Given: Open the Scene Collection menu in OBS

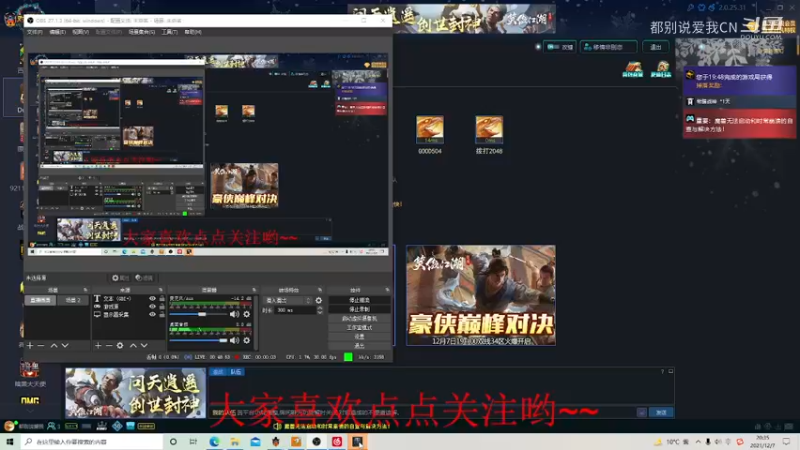Looking at the screenshot, I should click(x=141, y=32).
